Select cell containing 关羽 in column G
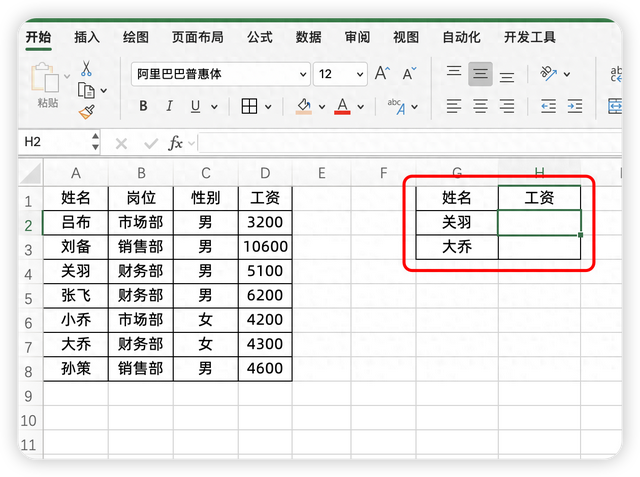The image size is (640, 477). coord(457,223)
